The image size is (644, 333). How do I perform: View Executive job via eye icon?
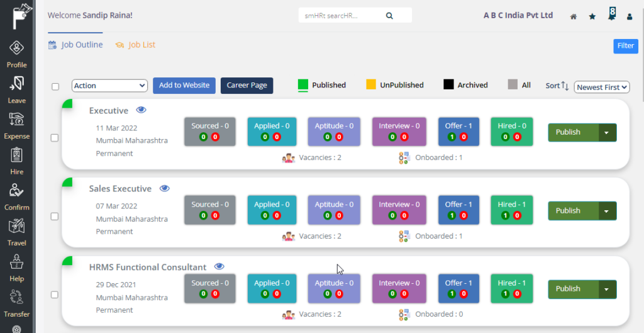[141, 110]
